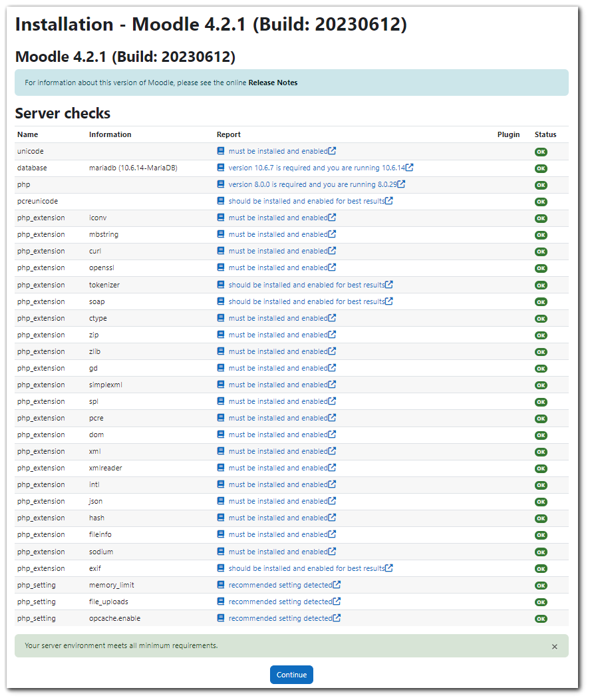This screenshot has width=590, height=700.
Task: Click the unicode name cell
Action: (31, 151)
